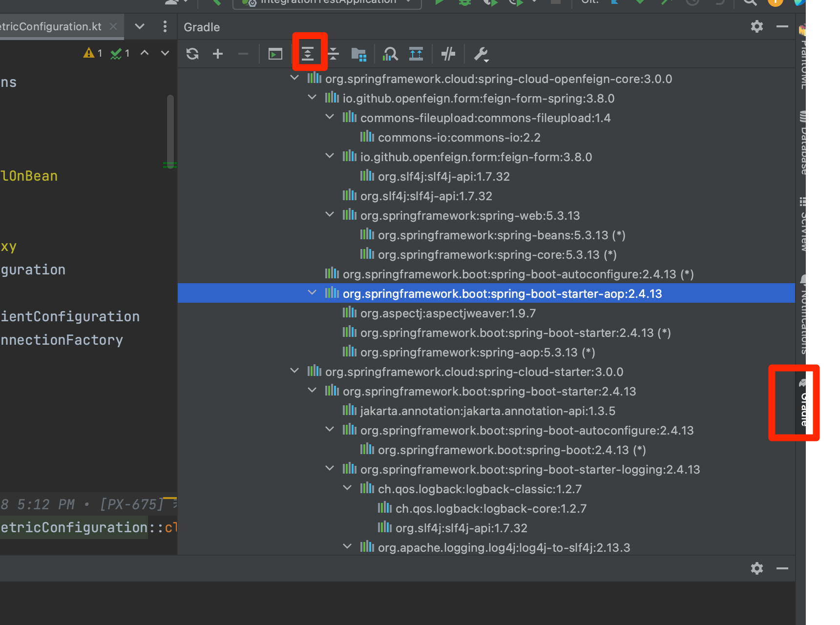840x625 pixels.
Task: Click the Analyze Dependencies magnifier icon
Action: 390,54
